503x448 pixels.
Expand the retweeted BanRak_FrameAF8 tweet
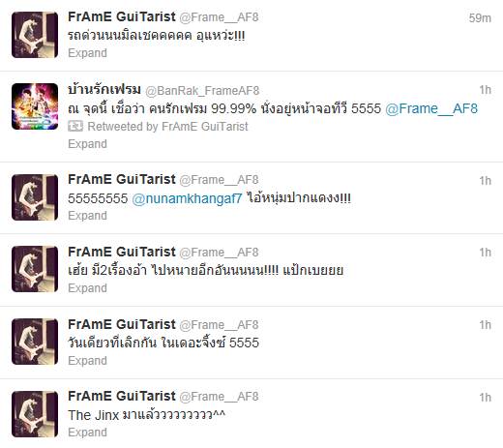[x=87, y=144]
